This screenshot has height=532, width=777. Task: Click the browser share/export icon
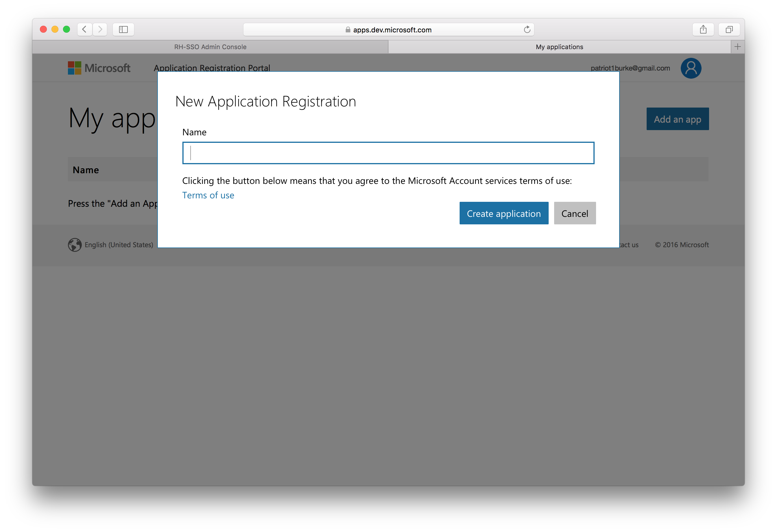click(x=704, y=29)
